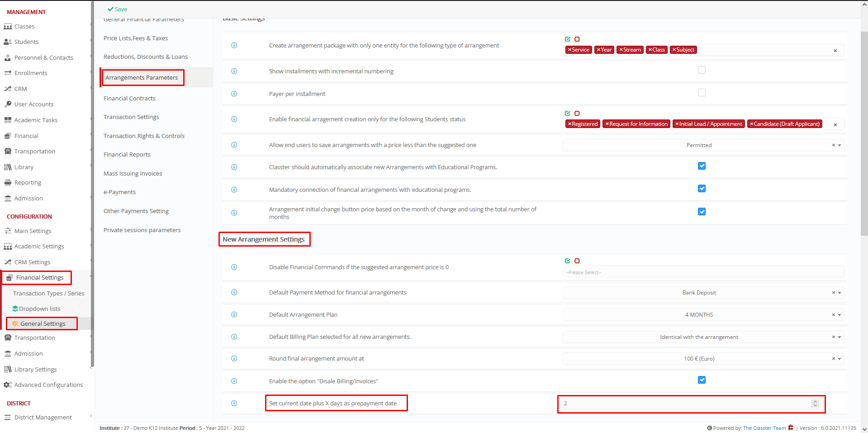The image size is (868, 433).
Task: Open the Permitted dropdown for lower price arrangements
Action: 703,145
